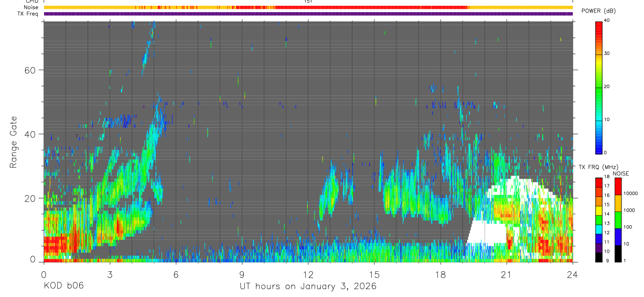This screenshot has height=297, width=644.
Task: Click the 12 hour label on x-axis
Action: (308, 274)
